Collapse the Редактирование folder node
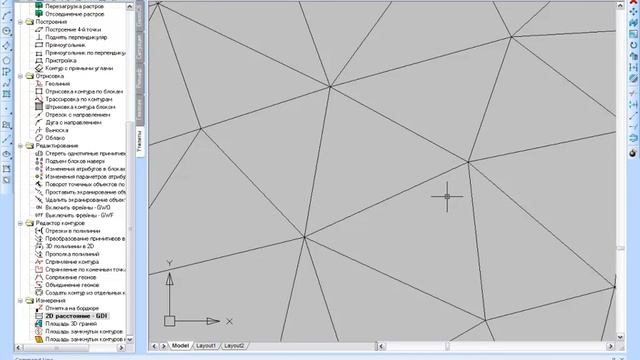The image size is (640, 360). 20,146
